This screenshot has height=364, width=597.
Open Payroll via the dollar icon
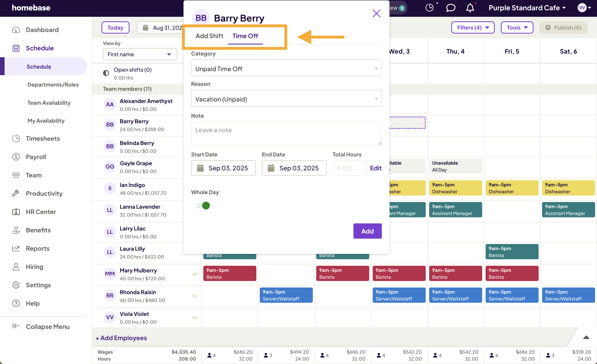click(16, 157)
